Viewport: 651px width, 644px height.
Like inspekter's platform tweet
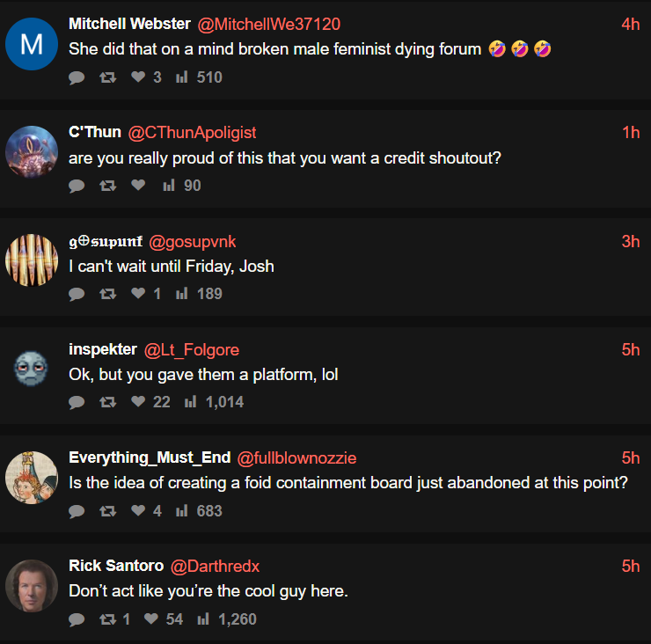click(x=137, y=402)
